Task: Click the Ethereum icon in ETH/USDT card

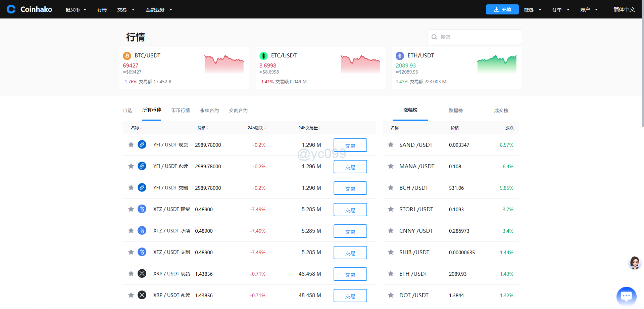Action: click(x=400, y=56)
